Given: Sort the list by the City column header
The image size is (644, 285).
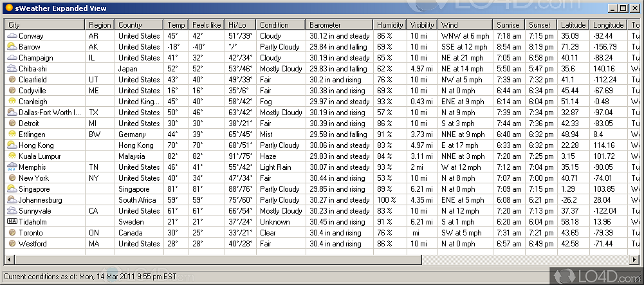Looking at the screenshot, I should 45,24.
